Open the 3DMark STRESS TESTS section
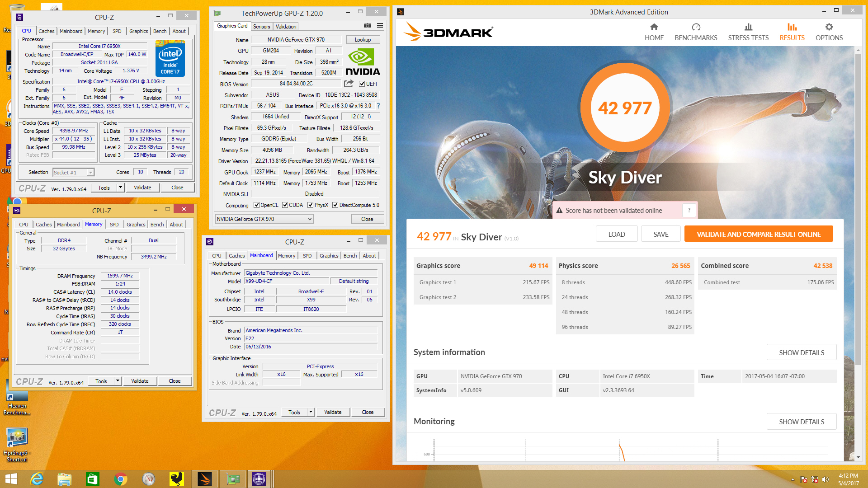 pyautogui.click(x=748, y=32)
